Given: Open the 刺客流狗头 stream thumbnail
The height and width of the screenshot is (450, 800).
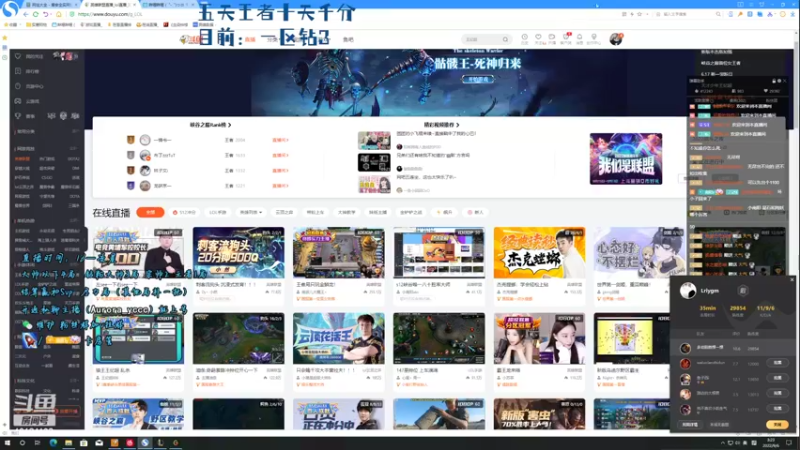Looking at the screenshot, I should (x=238, y=253).
